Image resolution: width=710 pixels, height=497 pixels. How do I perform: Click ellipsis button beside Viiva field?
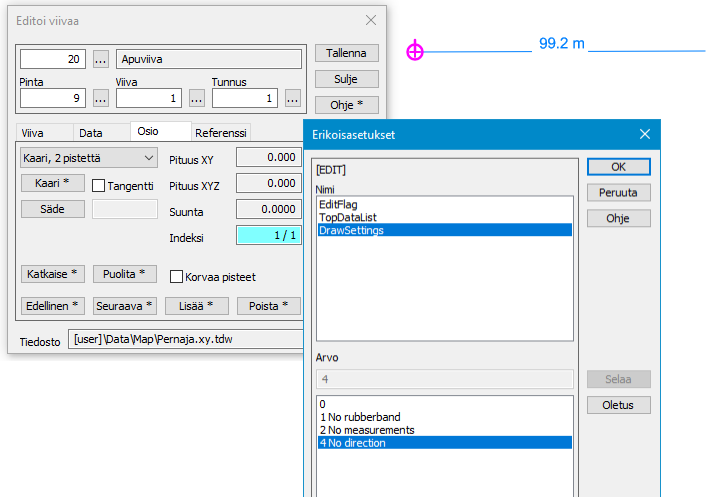tap(197, 98)
